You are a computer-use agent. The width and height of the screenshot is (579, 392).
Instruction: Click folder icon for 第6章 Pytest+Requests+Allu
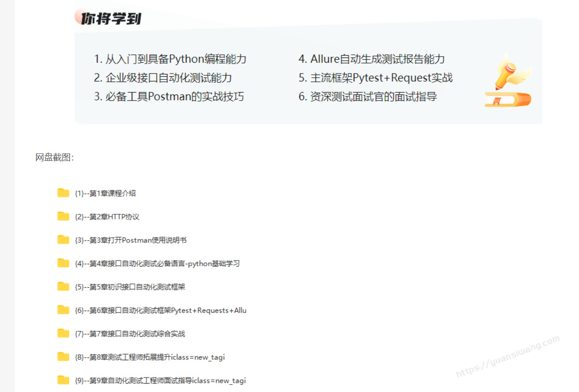coord(63,310)
